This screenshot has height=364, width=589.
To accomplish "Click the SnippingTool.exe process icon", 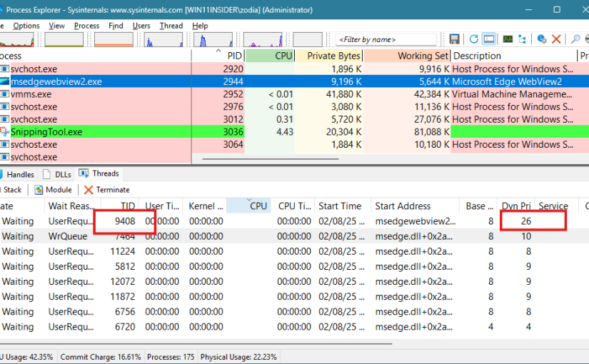I will click(4, 132).
